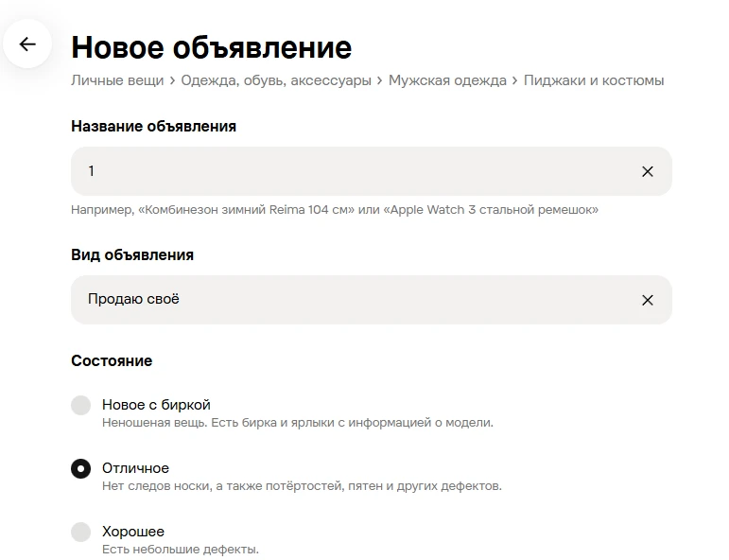The image size is (729, 560).
Task: Focus the 'Название объявления' input field
Action: tap(371, 171)
